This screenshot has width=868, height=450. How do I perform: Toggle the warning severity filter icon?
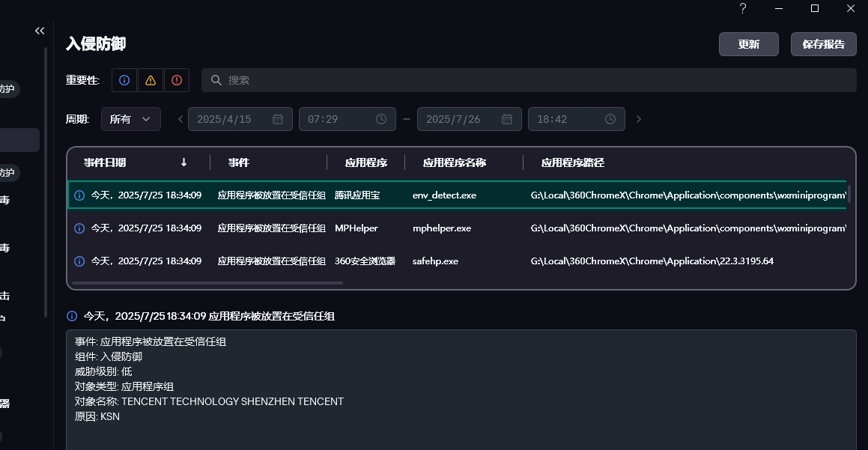click(x=151, y=80)
